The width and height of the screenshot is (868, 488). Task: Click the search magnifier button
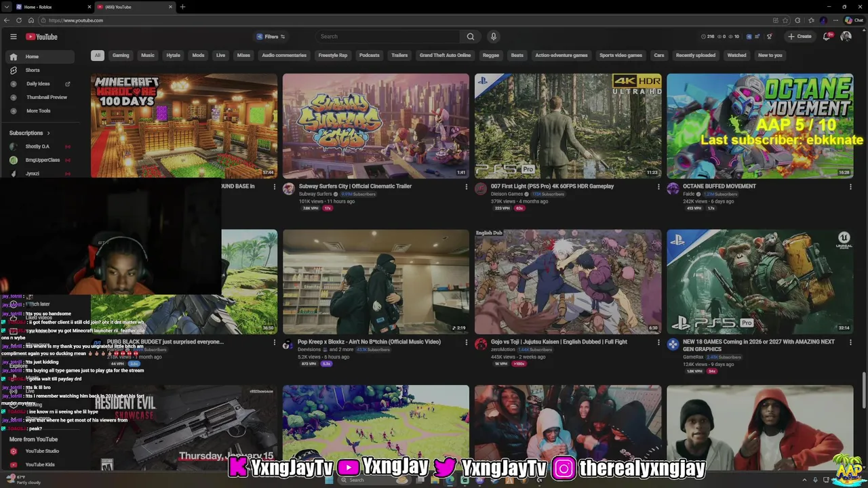[471, 37]
